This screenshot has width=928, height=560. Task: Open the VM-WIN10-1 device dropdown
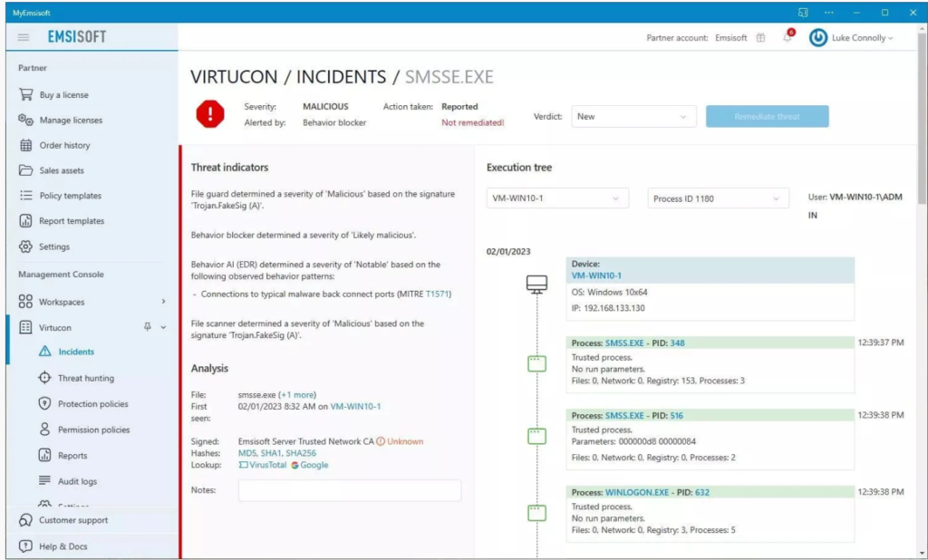556,198
